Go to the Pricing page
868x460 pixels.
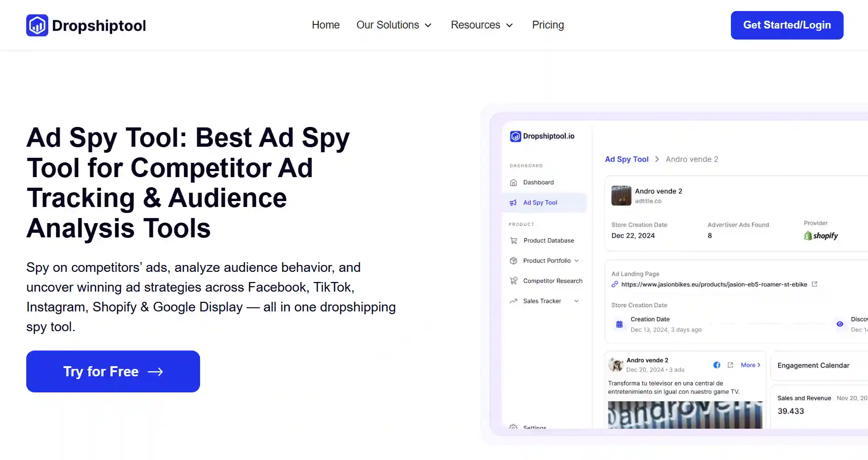click(548, 25)
